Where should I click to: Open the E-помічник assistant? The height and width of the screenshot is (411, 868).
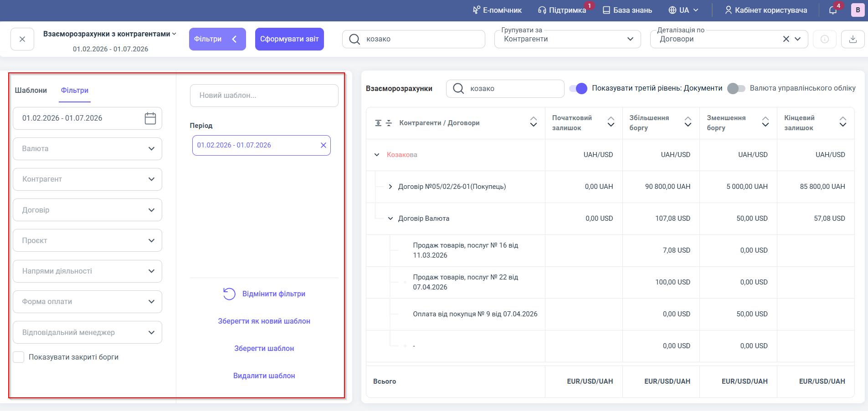(x=497, y=10)
